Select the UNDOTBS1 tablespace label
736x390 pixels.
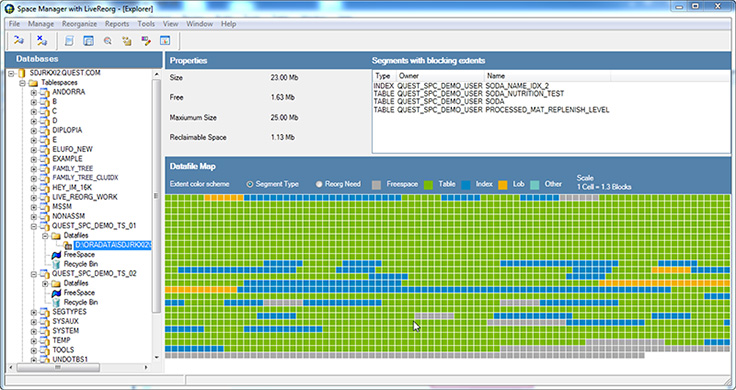tap(70, 359)
